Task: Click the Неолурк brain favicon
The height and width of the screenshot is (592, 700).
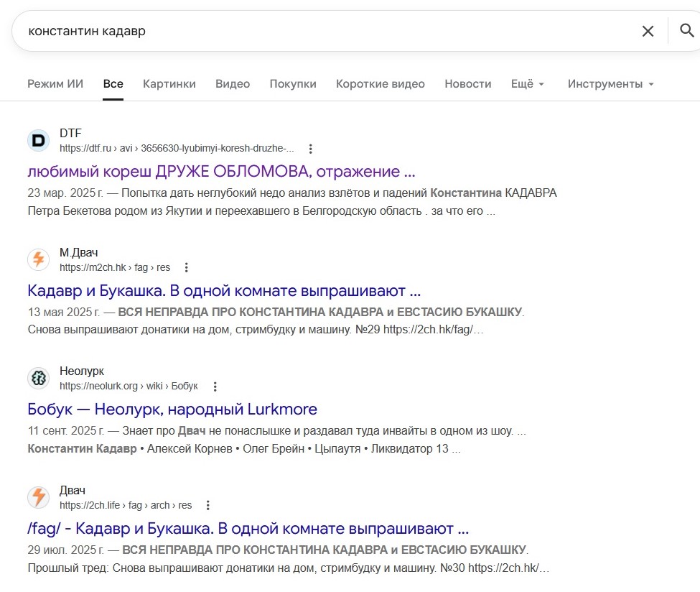Action: click(39, 378)
